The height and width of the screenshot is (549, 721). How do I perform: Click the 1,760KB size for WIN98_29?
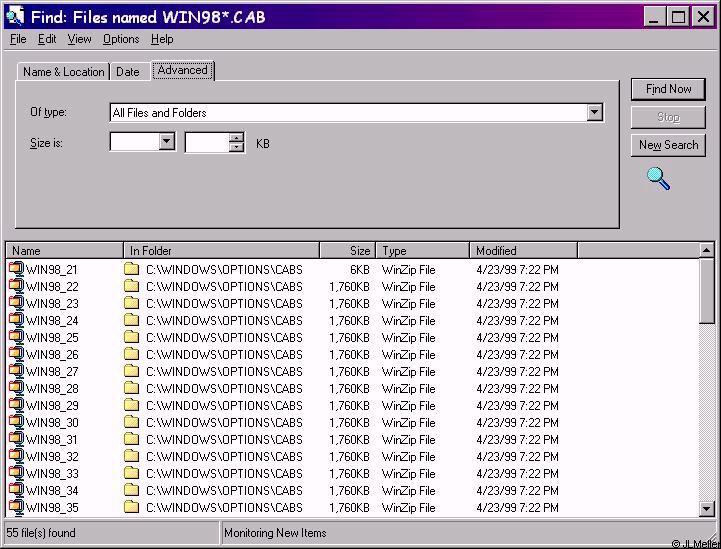(349, 406)
